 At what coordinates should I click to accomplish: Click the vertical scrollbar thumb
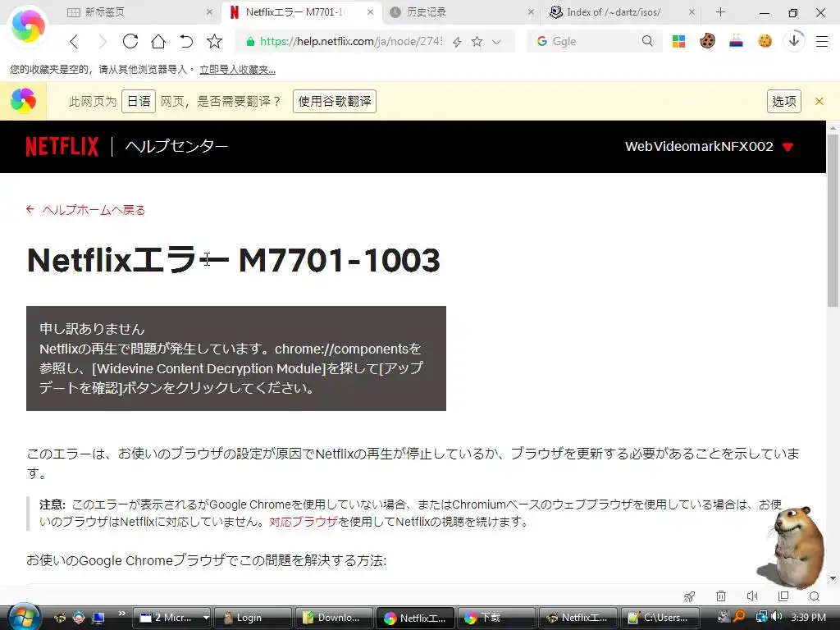[x=833, y=221]
